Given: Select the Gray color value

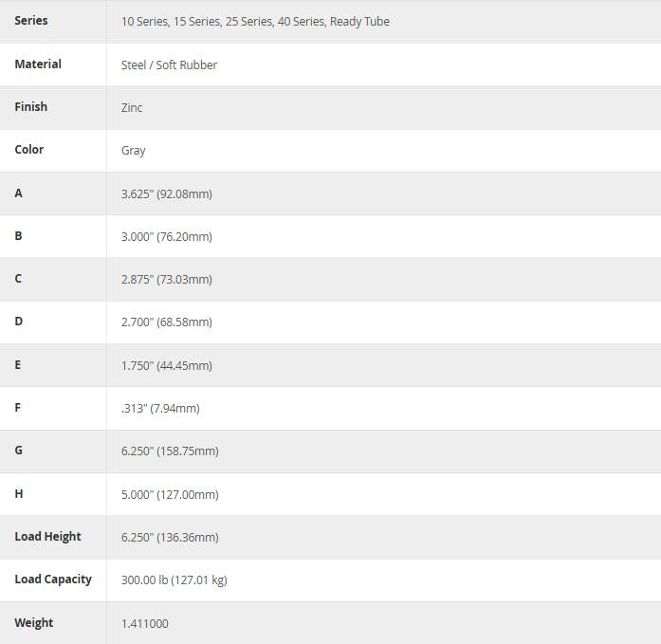Looking at the screenshot, I should (x=134, y=151).
